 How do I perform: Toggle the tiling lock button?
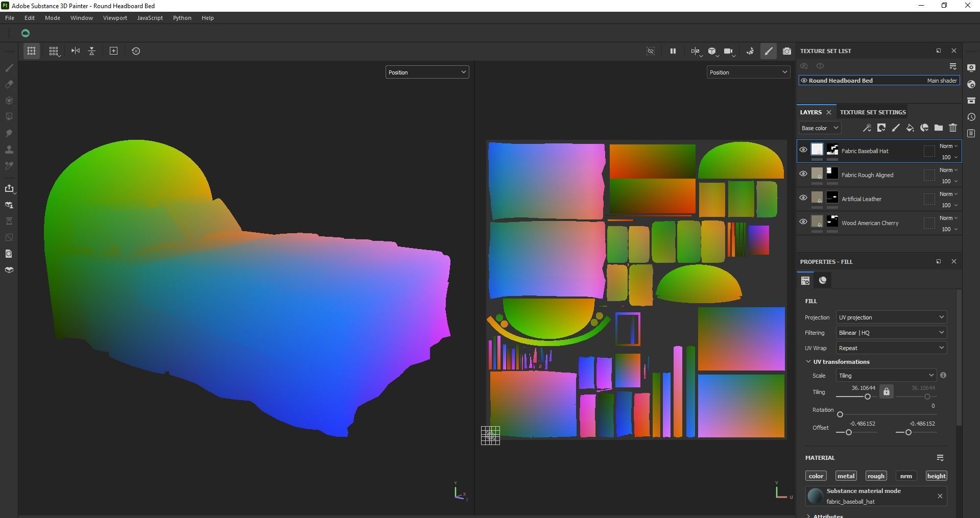(887, 392)
